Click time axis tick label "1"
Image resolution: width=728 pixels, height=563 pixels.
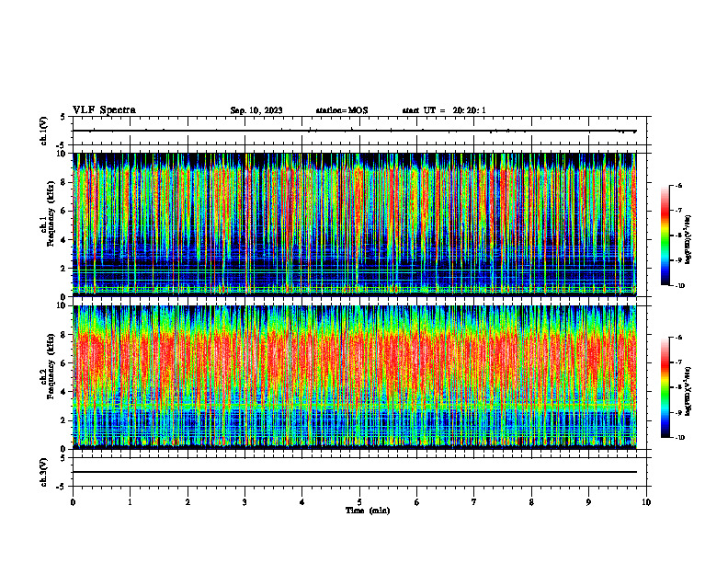tap(130, 502)
